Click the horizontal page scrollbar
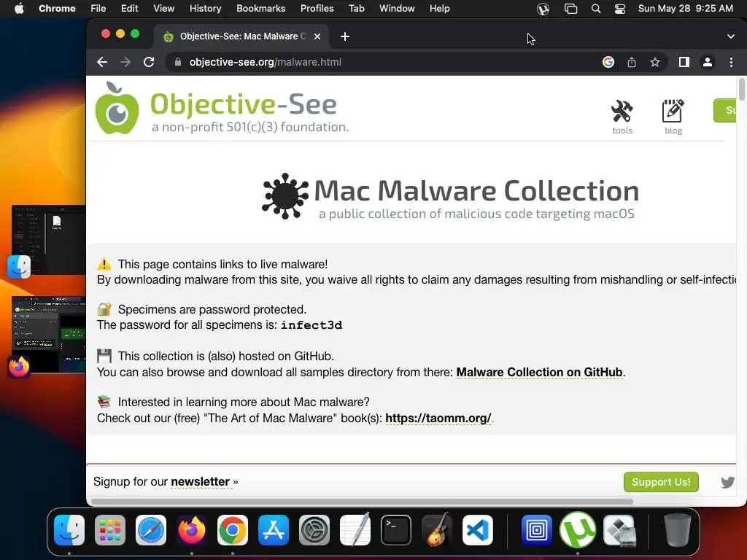Viewport: 747px width, 560px height. [x=362, y=502]
